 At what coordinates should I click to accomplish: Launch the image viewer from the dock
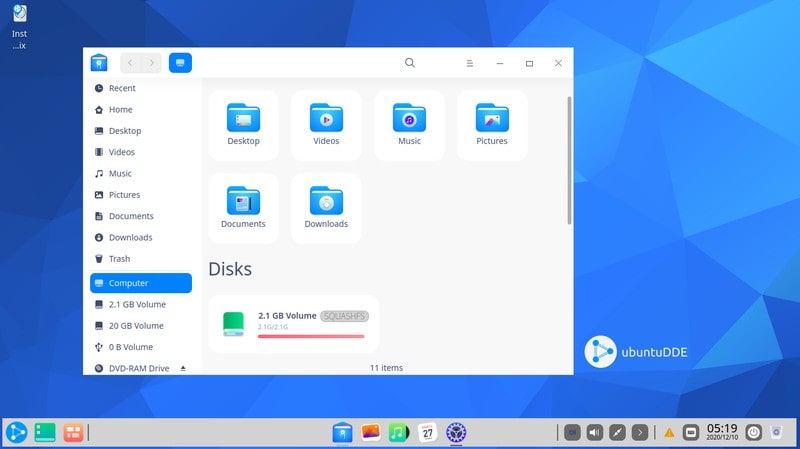pos(371,432)
